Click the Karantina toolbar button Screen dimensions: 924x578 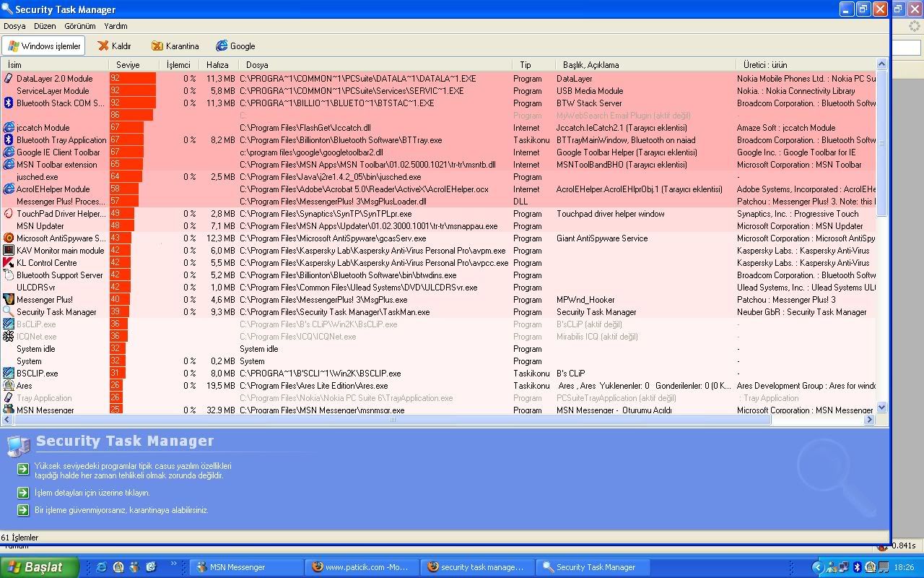tap(175, 46)
